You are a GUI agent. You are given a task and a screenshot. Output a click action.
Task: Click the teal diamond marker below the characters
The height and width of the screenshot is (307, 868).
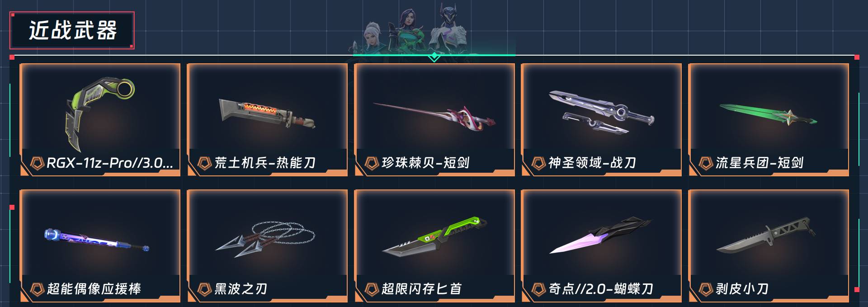click(x=434, y=57)
